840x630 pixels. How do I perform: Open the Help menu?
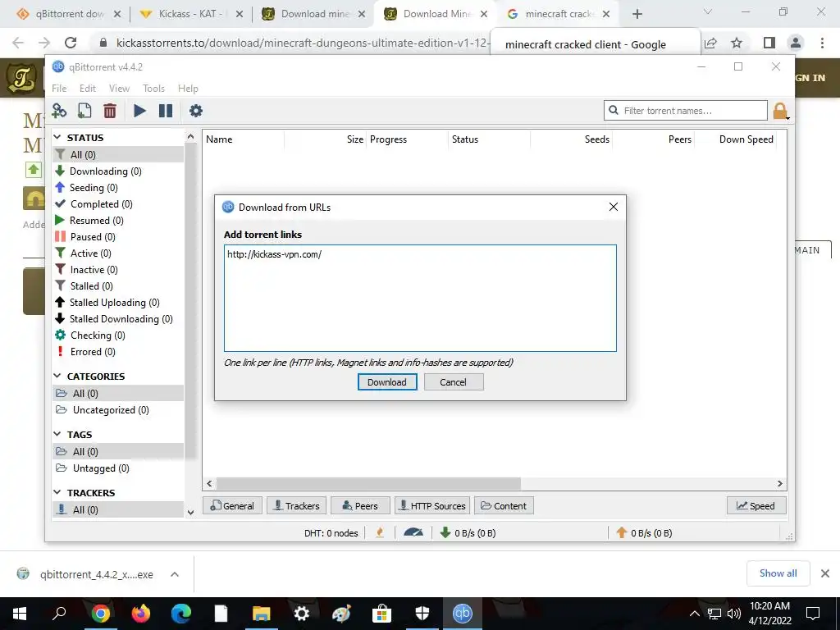[188, 89]
